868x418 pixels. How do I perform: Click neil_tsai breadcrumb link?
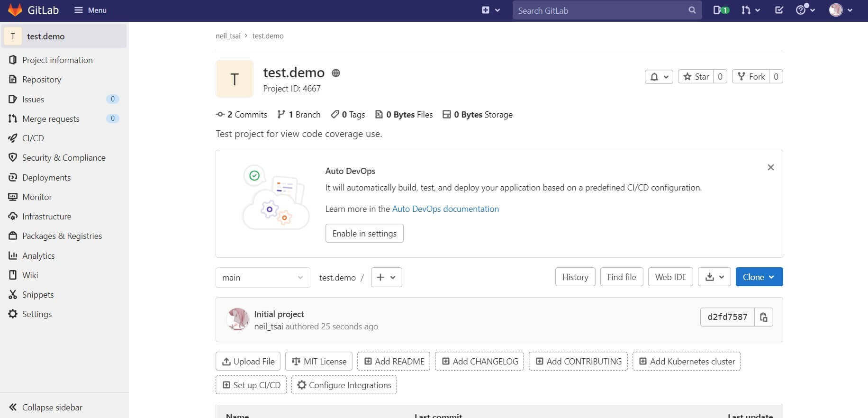228,36
